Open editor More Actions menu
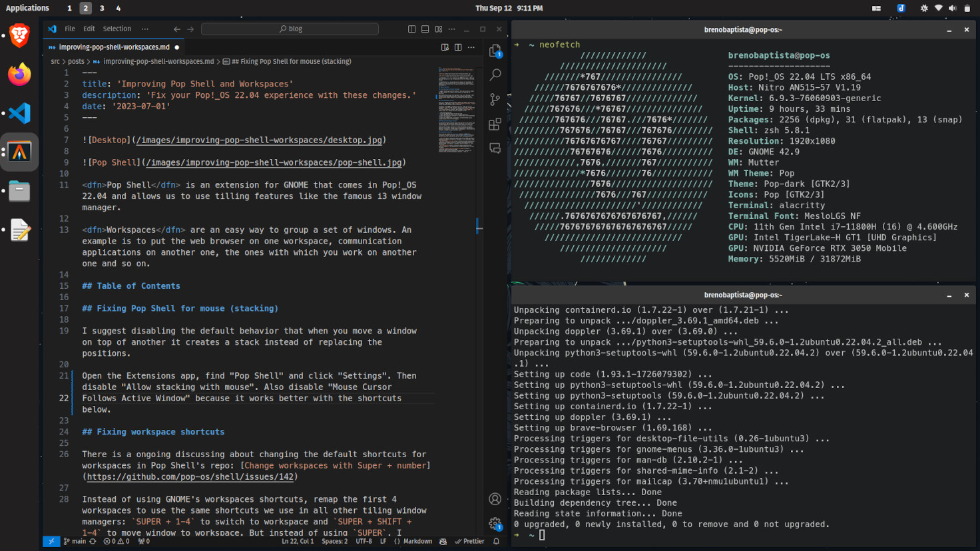980x551 pixels. pos(471,47)
